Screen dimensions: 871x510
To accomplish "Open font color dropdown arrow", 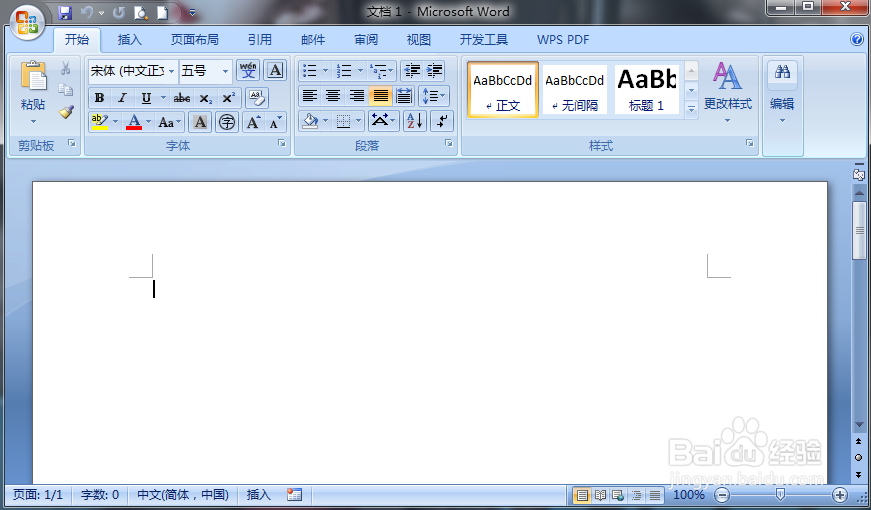I will (x=148, y=122).
